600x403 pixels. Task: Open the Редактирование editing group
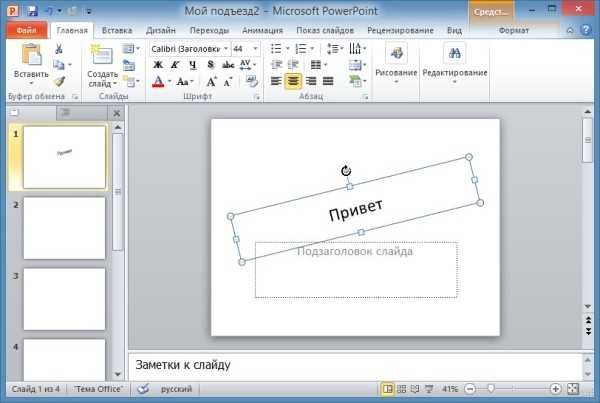click(454, 61)
